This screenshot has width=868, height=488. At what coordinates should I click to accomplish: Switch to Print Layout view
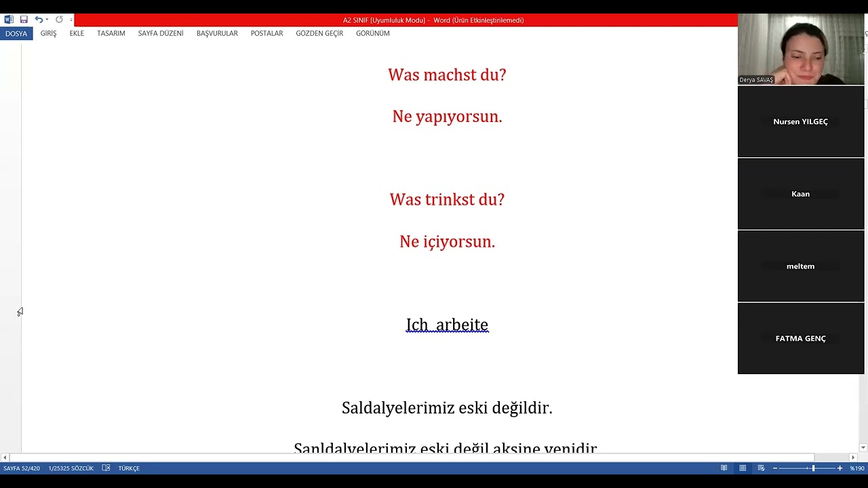coord(743,468)
